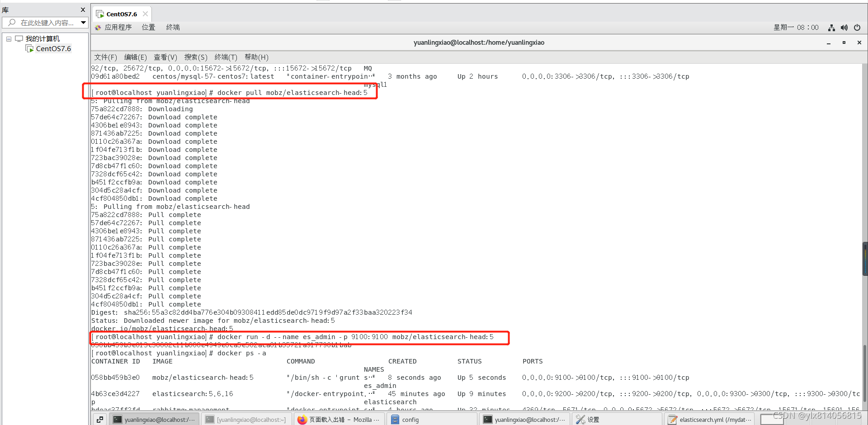868x425 pixels.
Task: Click the '75a822cd7888: Downloading' line
Action: pos(142,109)
